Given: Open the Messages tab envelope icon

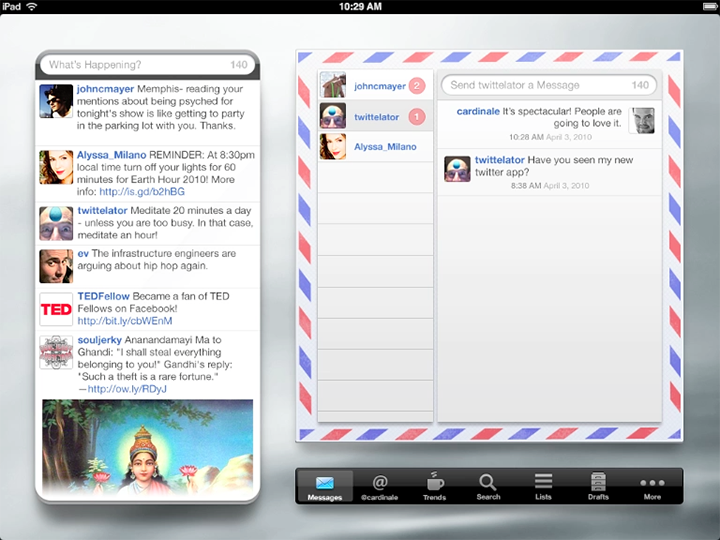Looking at the screenshot, I should point(325,487).
